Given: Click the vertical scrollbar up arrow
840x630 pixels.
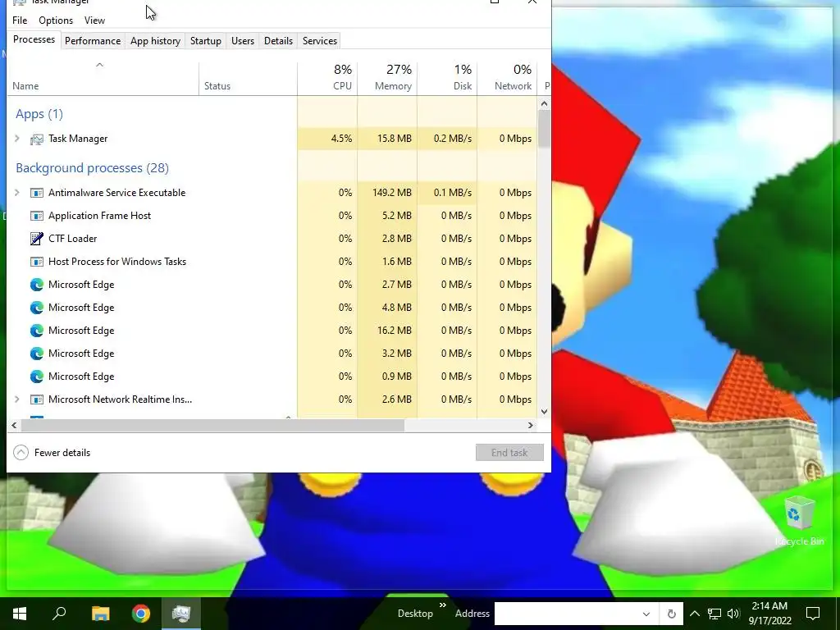Looking at the screenshot, I should coord(545,104).
